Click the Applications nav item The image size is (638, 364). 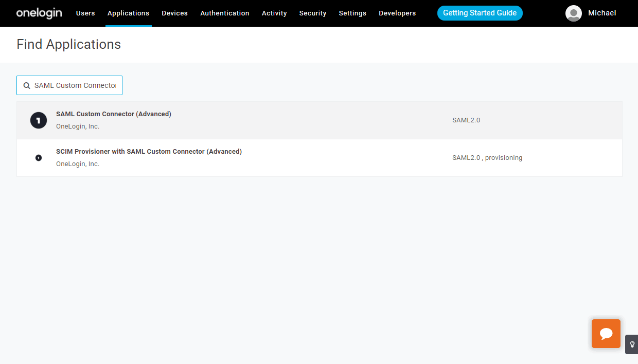tap(128, 13)
